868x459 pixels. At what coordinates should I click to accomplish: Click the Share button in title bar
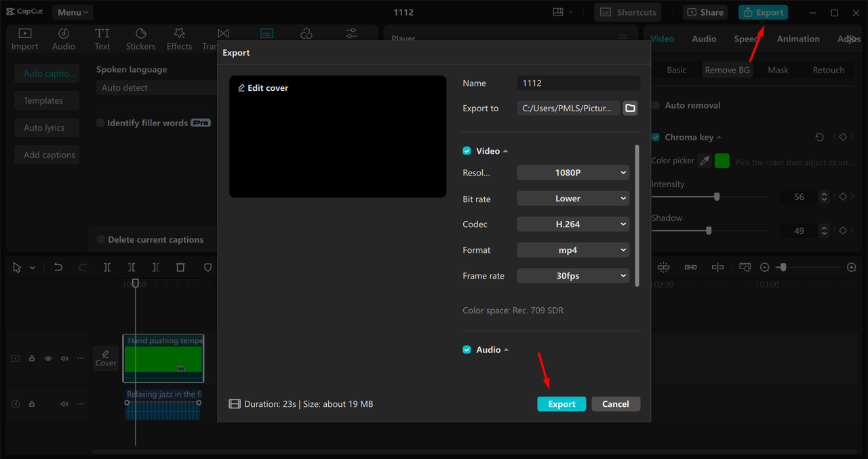705,12
